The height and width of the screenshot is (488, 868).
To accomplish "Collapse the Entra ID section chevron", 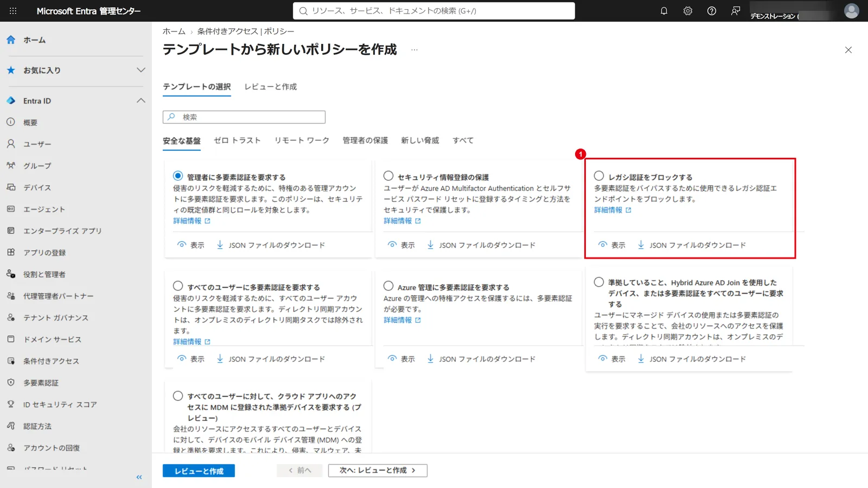I will pos(141,100).
